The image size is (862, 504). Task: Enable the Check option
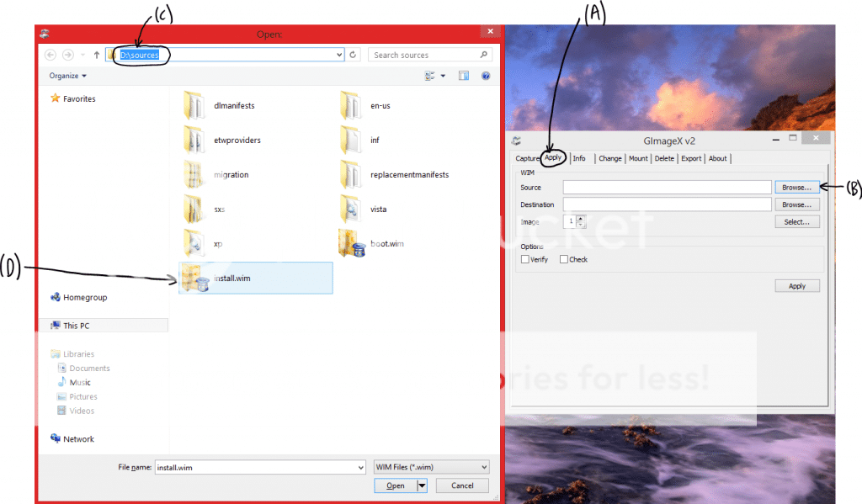click(564, 259)
